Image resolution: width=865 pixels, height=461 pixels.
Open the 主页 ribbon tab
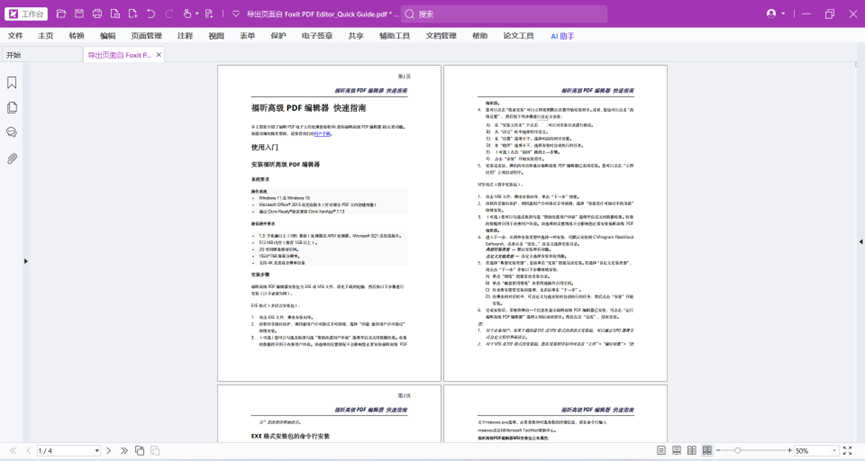pos(46,36)
